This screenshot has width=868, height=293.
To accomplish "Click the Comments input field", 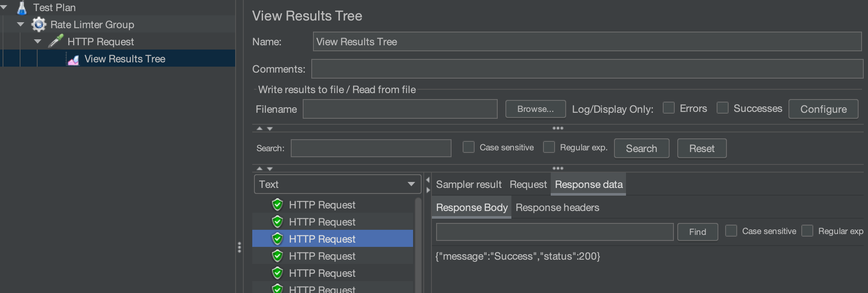I will pos(587,69).
